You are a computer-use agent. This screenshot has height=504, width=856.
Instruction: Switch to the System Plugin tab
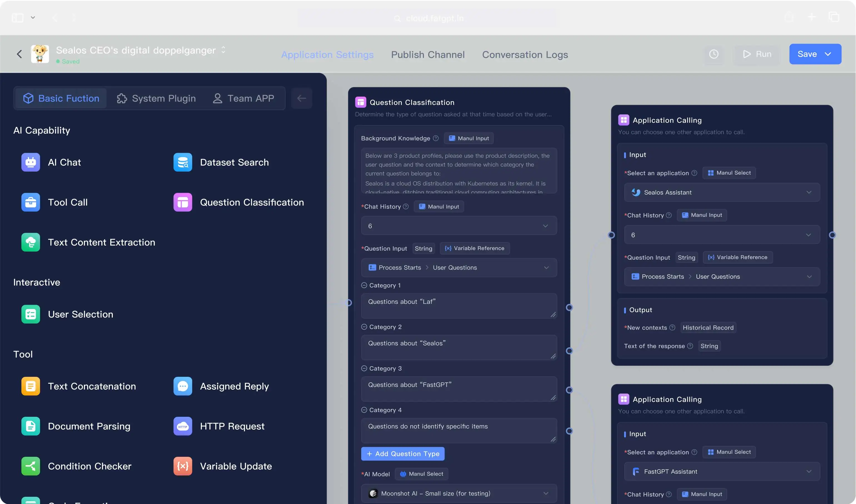[156, 99]
